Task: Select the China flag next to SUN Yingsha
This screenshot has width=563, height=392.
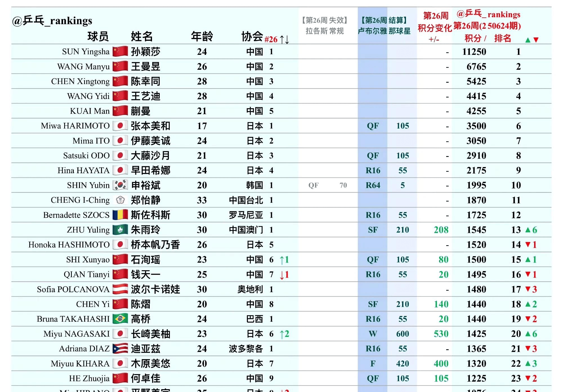Action: (x=120, y=52)
